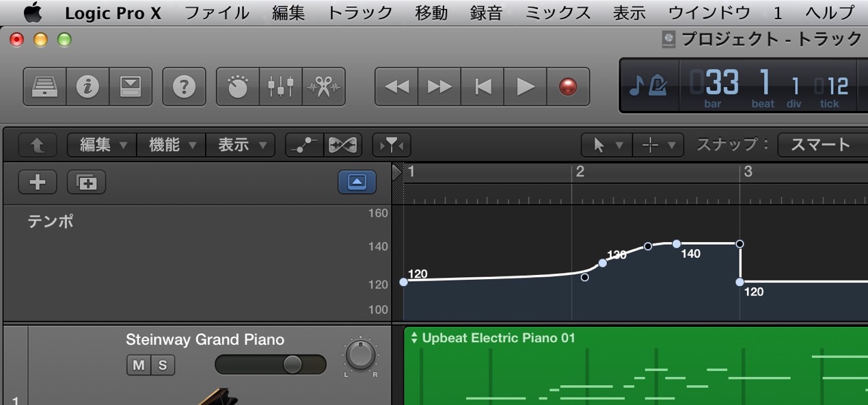Viewport: 868px width, 405px height.
Task: Open the Library panel icon
Action: 45,87
